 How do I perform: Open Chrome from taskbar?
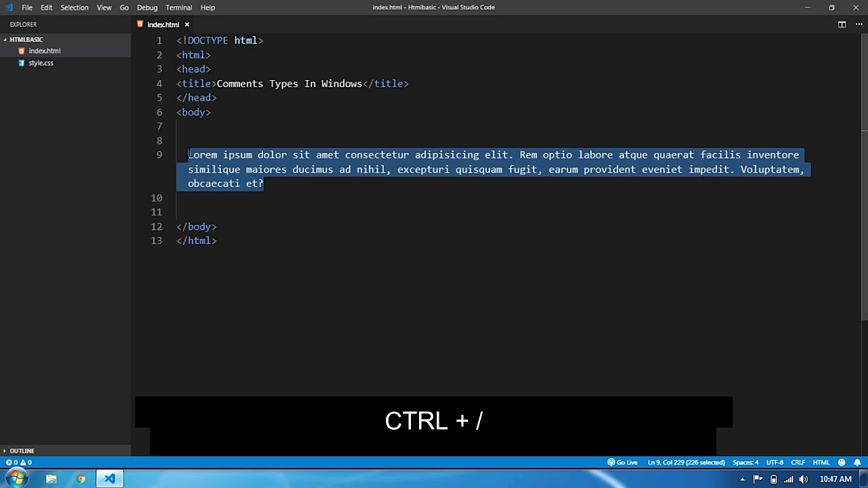tap(81, 479)
